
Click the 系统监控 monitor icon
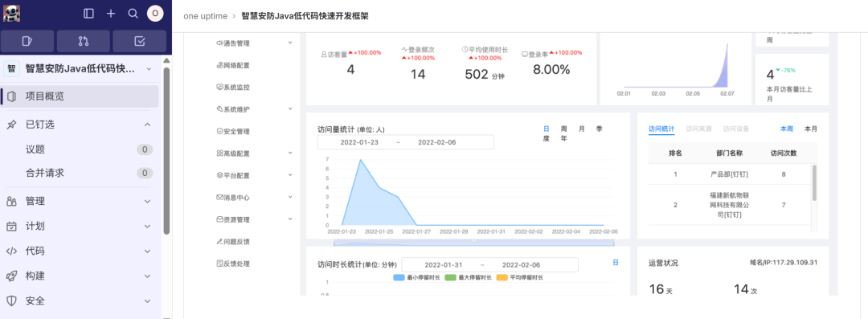219,87
